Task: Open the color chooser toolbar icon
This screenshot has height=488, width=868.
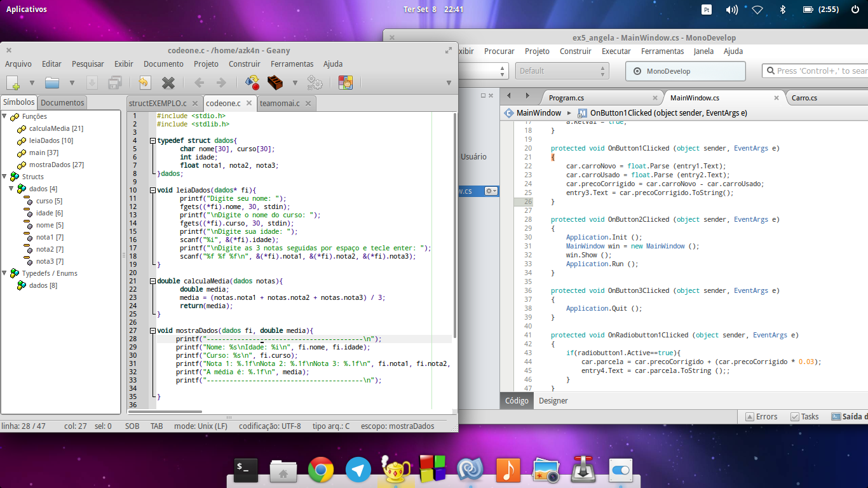Action: pos(346,82)
